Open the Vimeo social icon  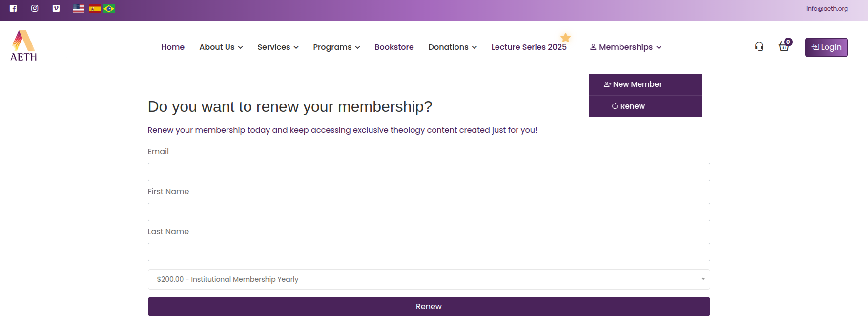[x=56, y=8]
